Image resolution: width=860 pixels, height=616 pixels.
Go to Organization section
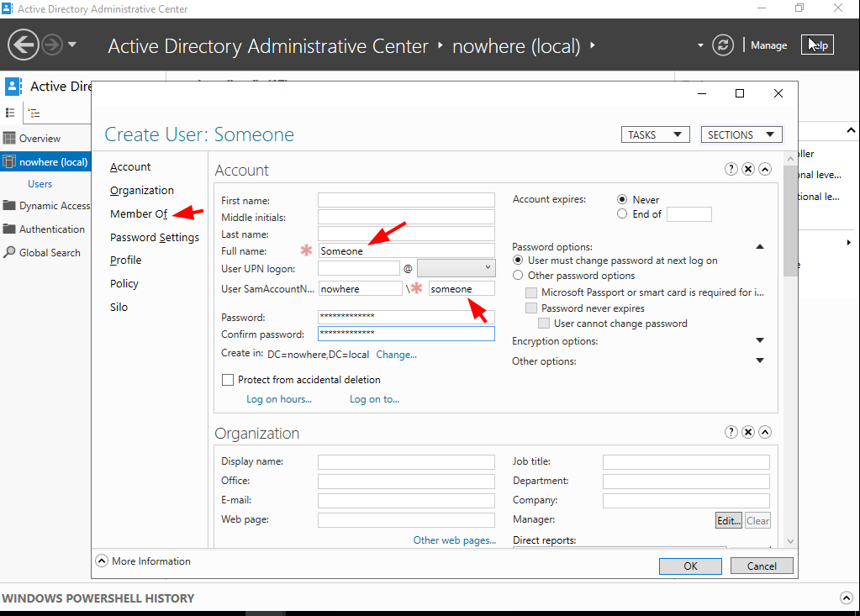(x=141, y=190)
